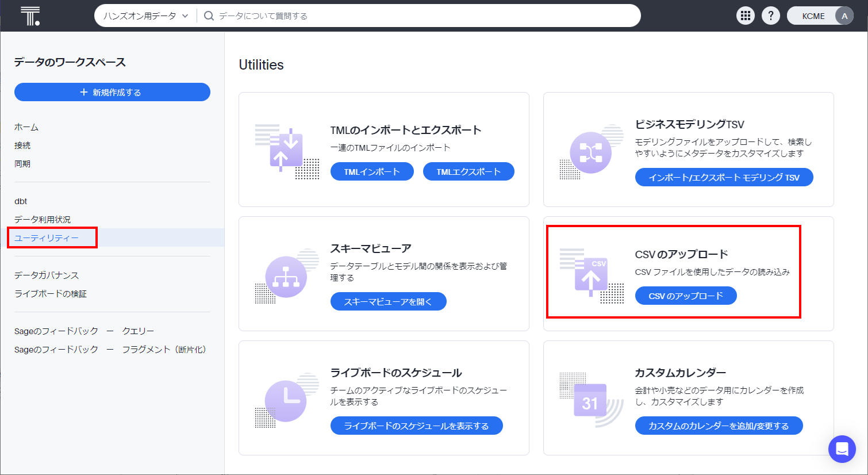Click the ThoughtSpot logo in header
The image size is (868, 475).
pyautogui.click(x=30, y=16)
